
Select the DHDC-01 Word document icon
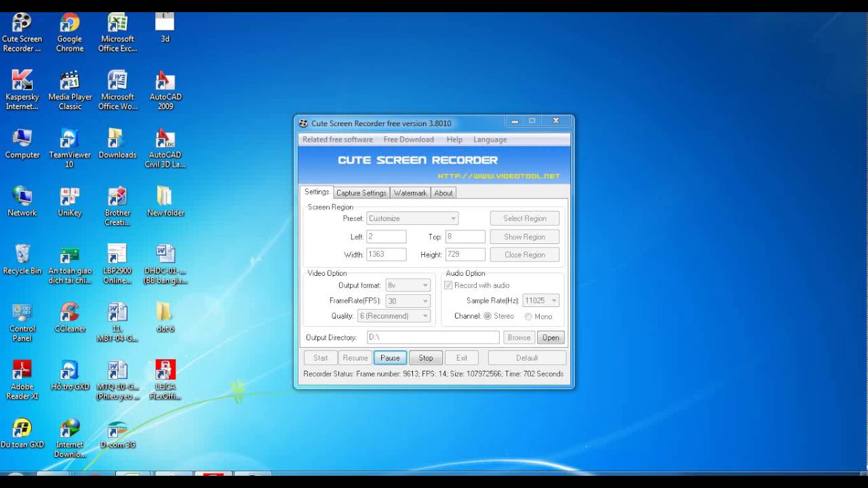[x=165, y=264]
